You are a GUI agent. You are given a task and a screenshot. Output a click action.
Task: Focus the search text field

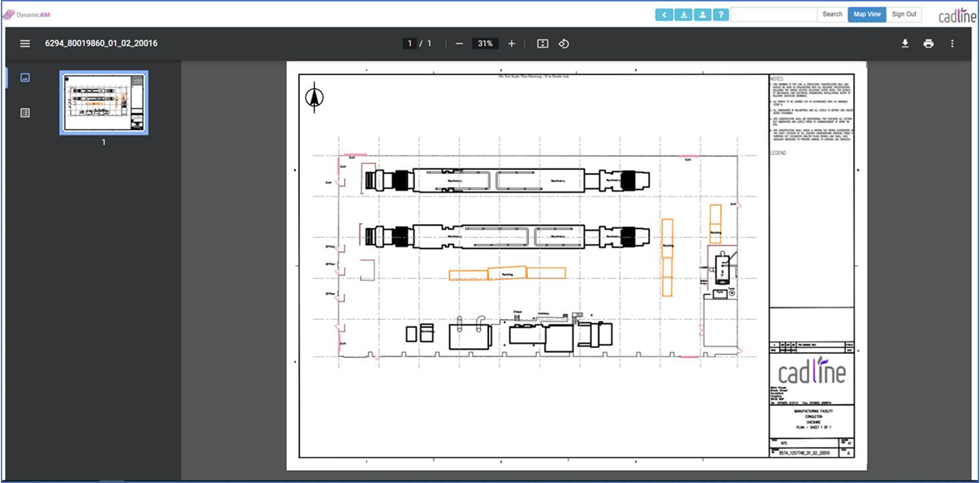tap(773, 14)
